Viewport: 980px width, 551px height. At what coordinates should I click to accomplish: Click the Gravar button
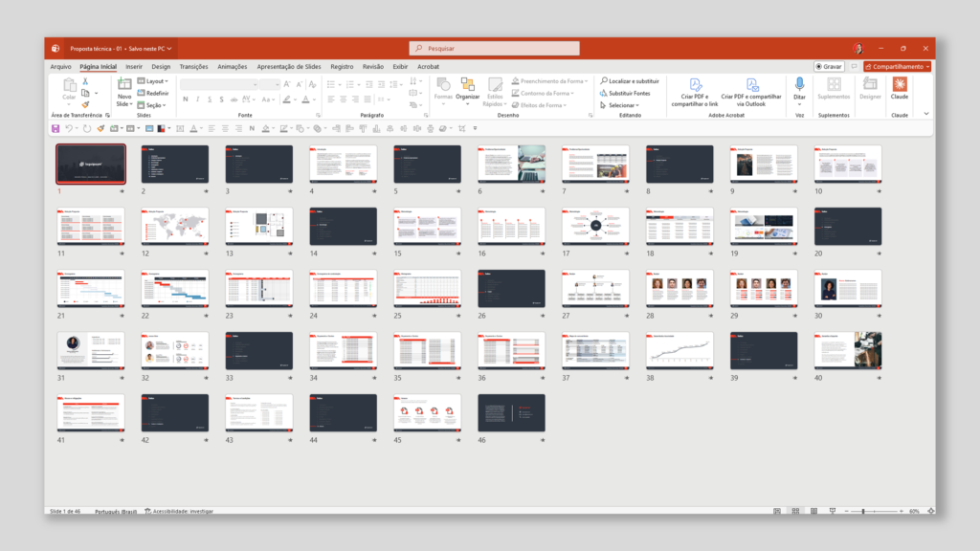point(827,66)
